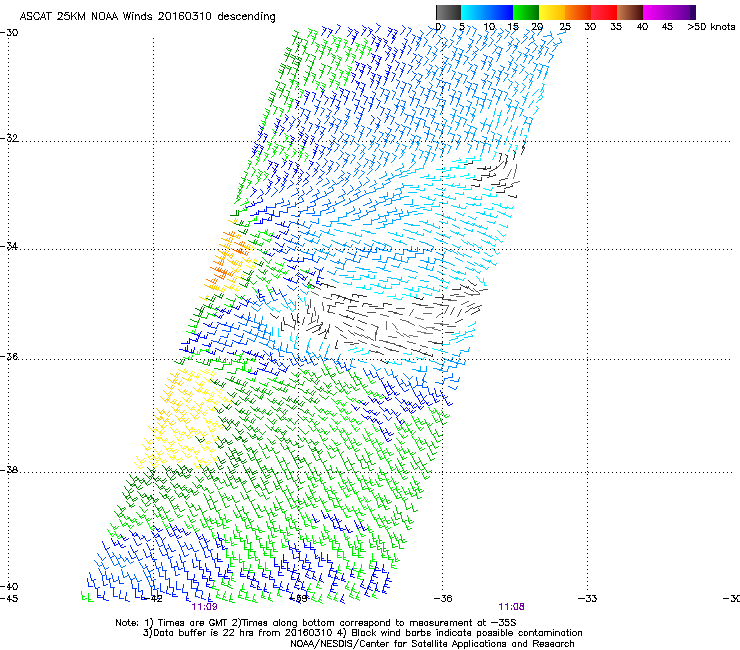Screen dimensions: 740x650
Task: Select the brown 35-40 knots color band
Action: (x=630, y=12)
